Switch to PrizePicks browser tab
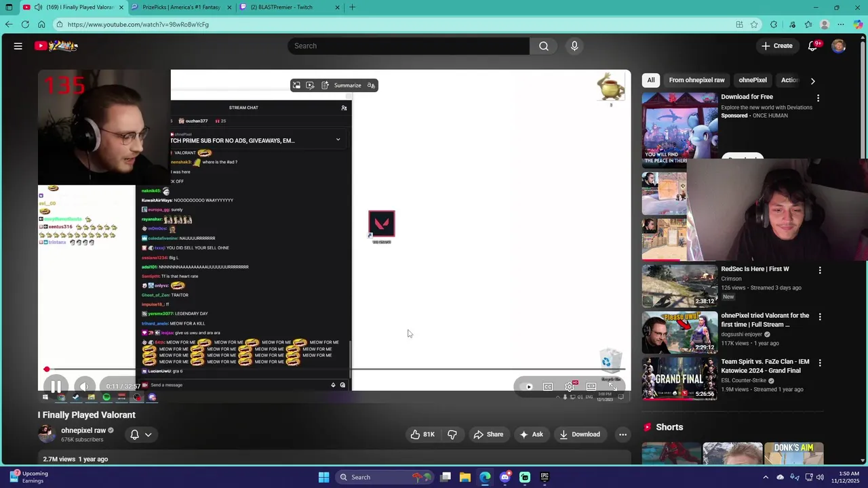 (x=181, y=7)
